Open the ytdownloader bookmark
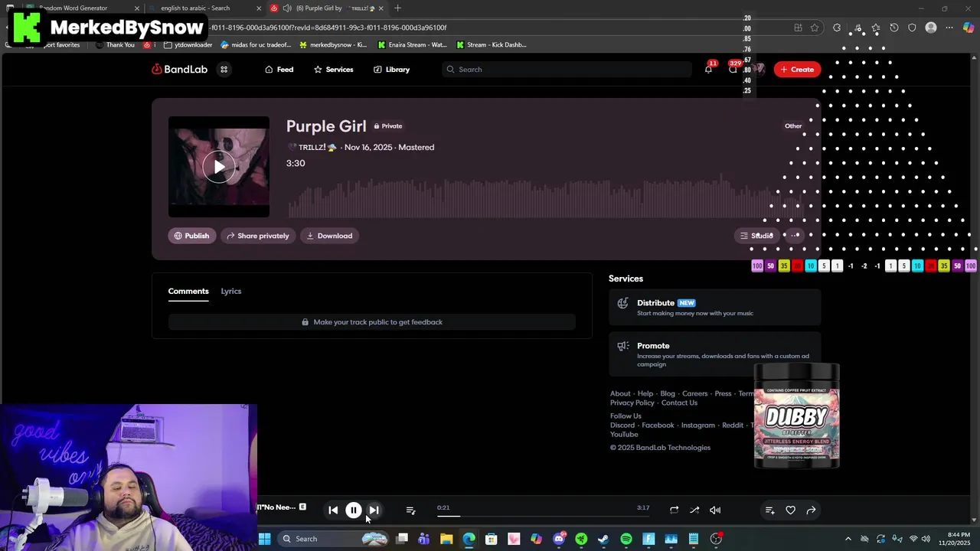Screen dimensions: 980x551 (x=188, y=45)
